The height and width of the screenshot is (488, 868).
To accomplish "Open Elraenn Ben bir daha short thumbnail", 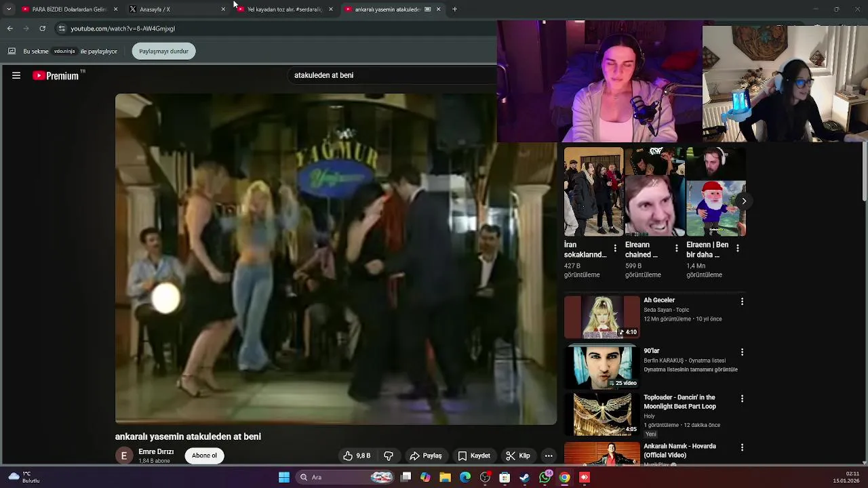I will [x=716, y=192].
